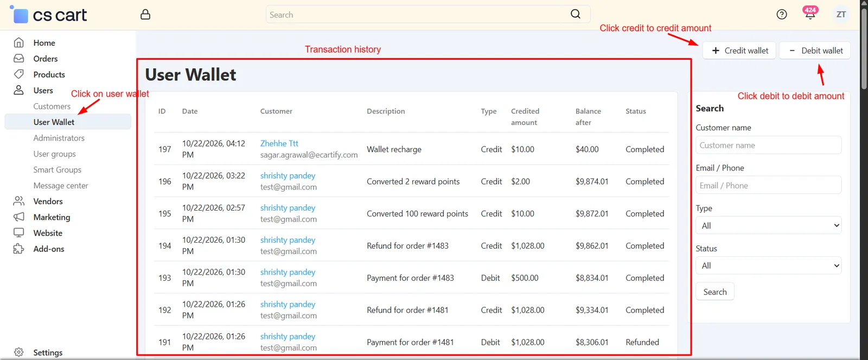The width and height of the screenshot is (868, 360).
Task: Open shrishty pandey link in row 191
Action: coord(288,336)
